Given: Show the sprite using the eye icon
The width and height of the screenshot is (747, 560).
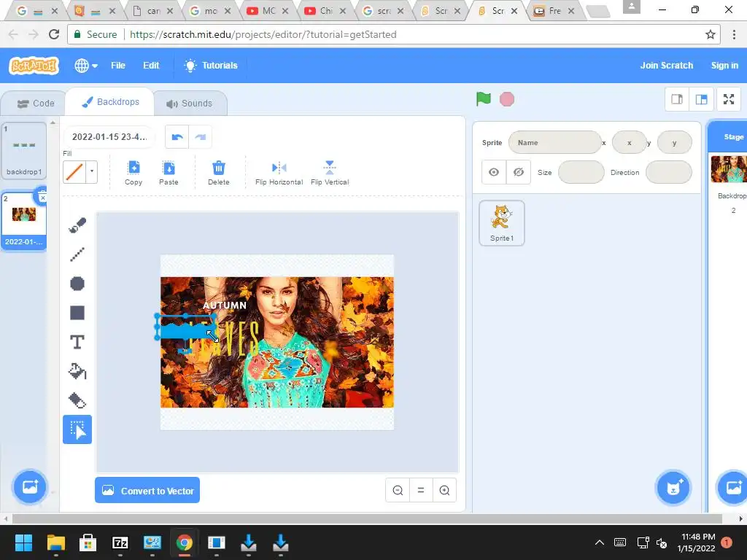Looking at the screenshot, I should pos(494,172).
